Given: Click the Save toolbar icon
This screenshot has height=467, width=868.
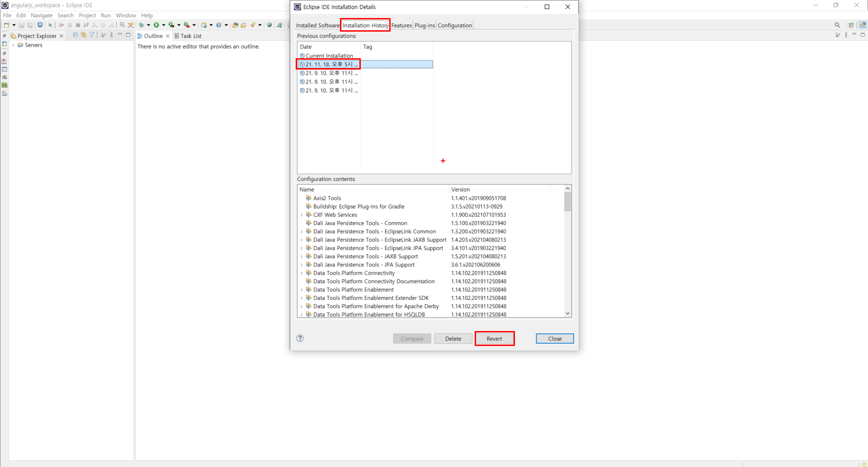Looking at the screenshot, I should [x=21, y=25].
